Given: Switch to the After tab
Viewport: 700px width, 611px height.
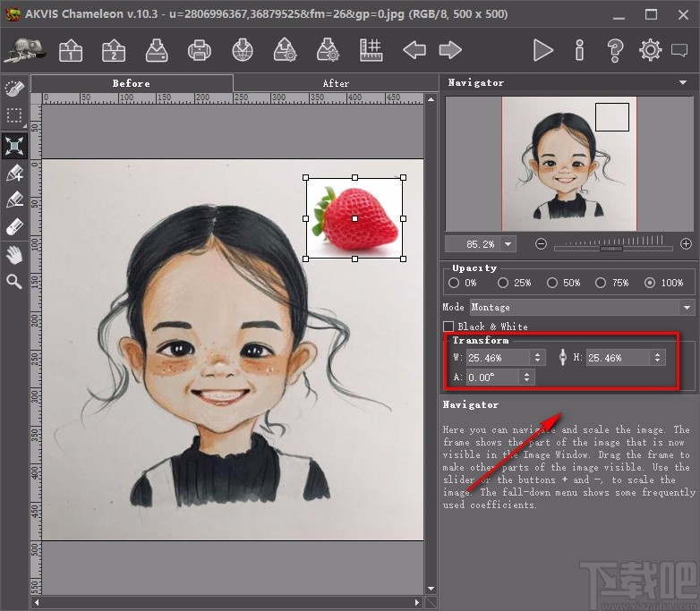Looking at the screenshot, I should (336, 83).
